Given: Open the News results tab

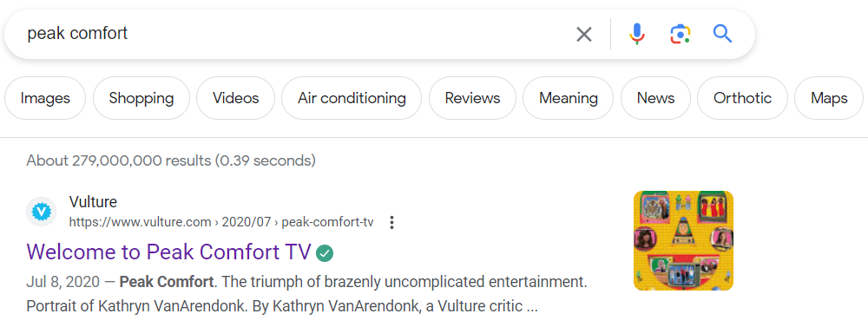Looking at the screenshot, I should point(655,99).
